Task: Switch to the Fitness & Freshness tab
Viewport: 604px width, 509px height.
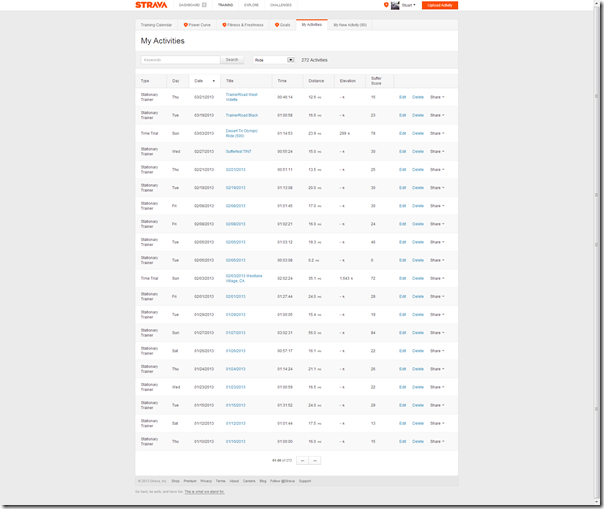Action: point(243,25)
